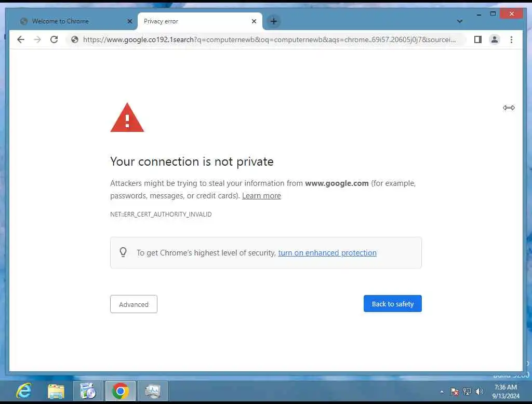Click the Advanced button

click(x=134, y=304)
